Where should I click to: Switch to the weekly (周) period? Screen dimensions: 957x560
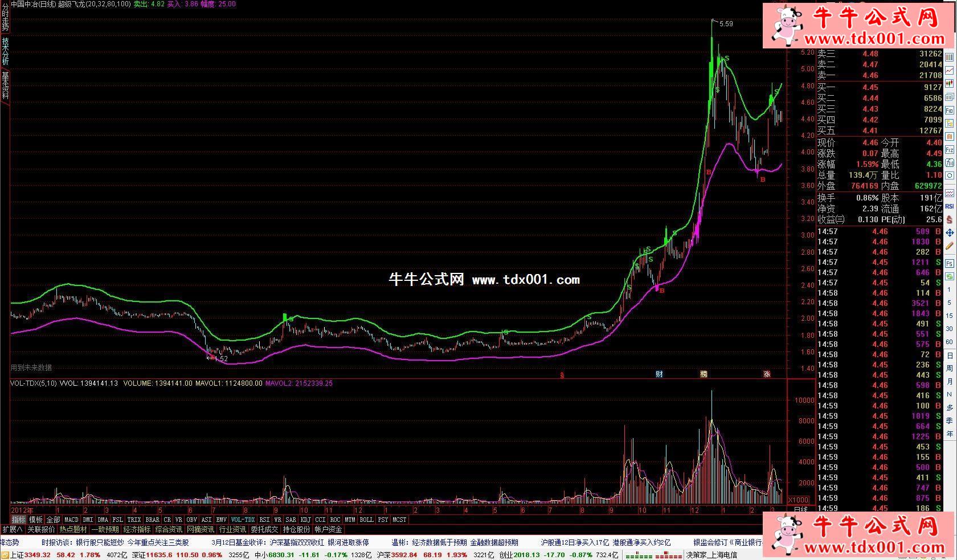point(950,368)
